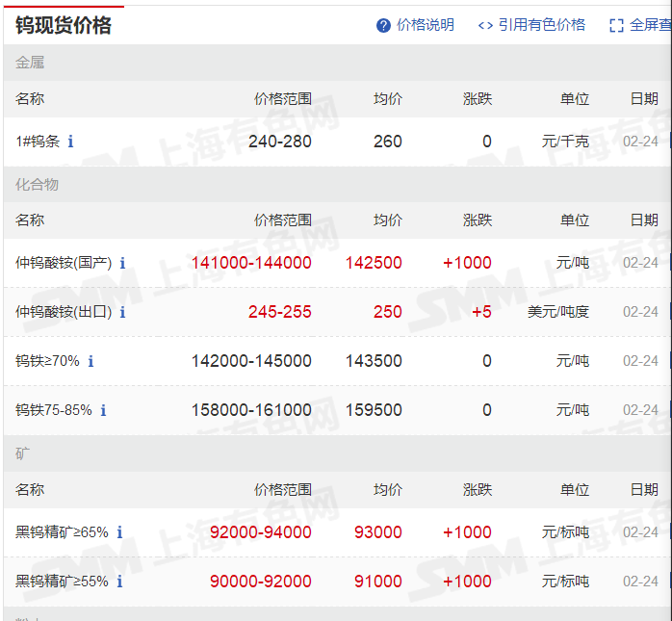Open the 黑钨精矿≥55% product name
Screen dimensions: 672x621
point(62,582)
